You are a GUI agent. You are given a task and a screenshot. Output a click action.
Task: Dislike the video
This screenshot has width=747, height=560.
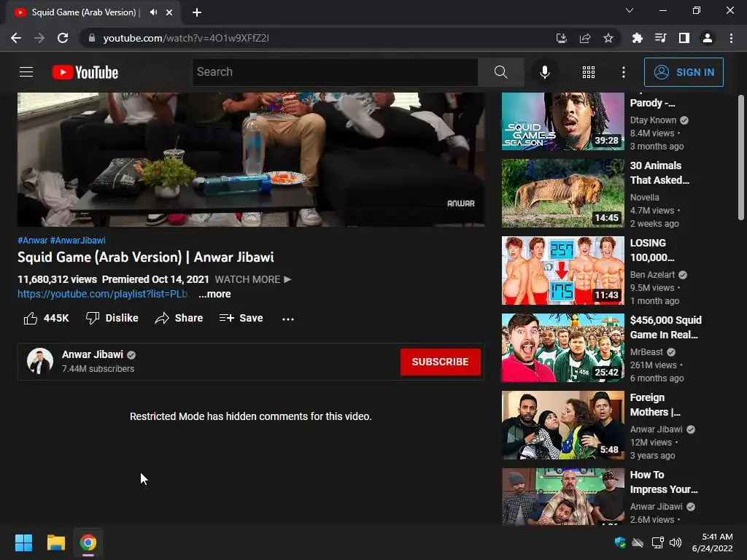[x=112, y=318]
